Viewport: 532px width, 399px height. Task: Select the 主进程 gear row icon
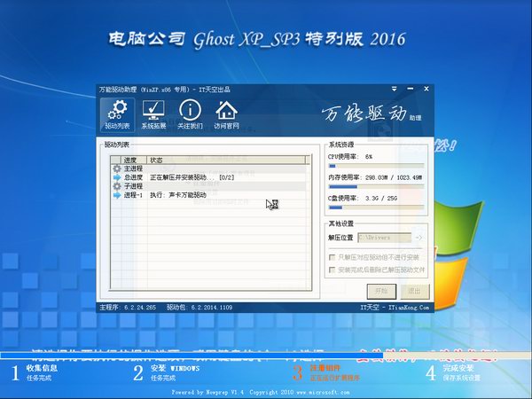click(116, 168)
